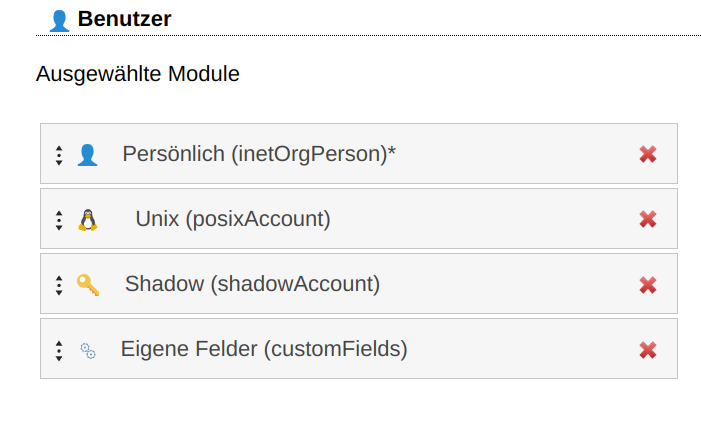This screenshot has height=438, width=701.
Task: Select the Shadow (shadowAccount) entry text
Action: click(x=253, y=284)
